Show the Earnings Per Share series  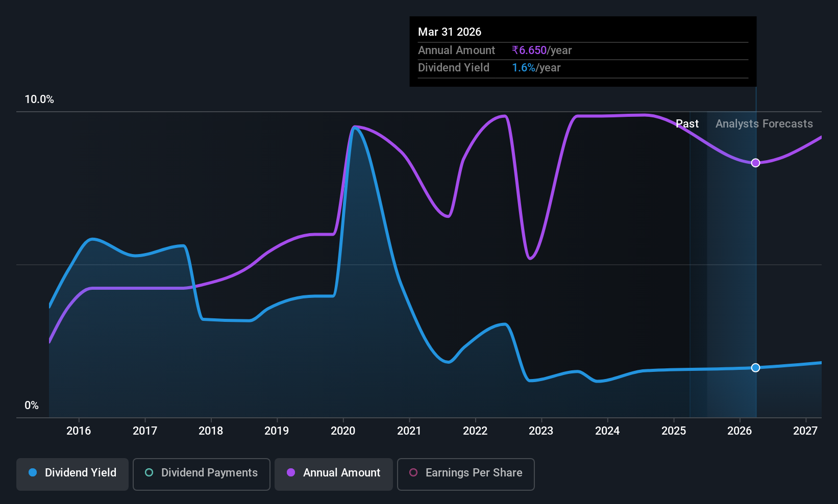(x=466, y=474)
